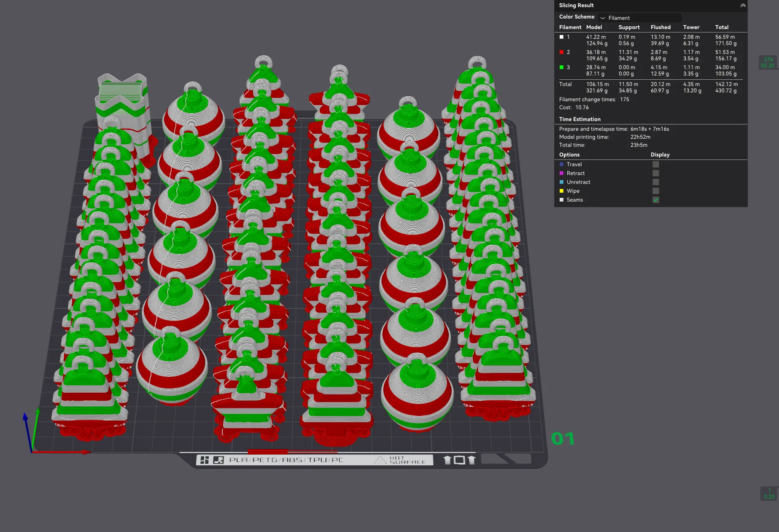Check the Wipe display checkbox
The image size is (779, 532).
click(x=655, y=191)
